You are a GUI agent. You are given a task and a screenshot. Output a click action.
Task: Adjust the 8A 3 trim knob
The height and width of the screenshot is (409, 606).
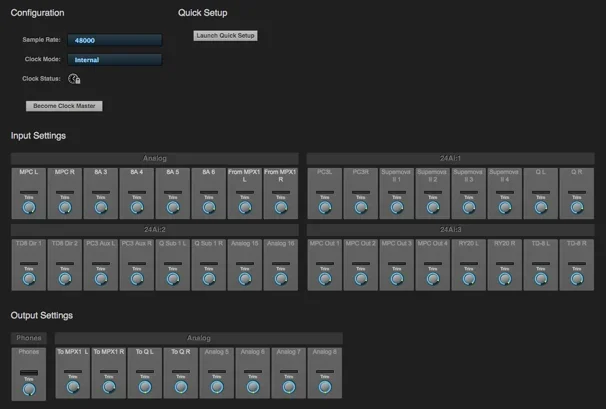pos(101,208)
